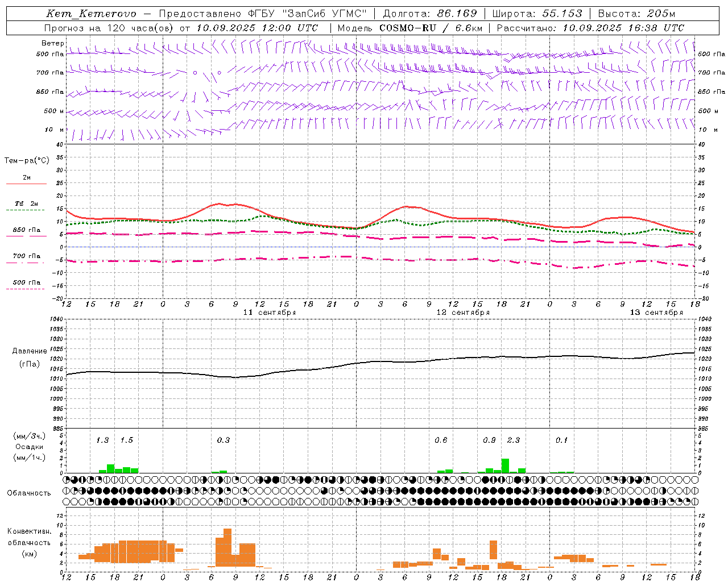The height and width of the screenshot is (582, 728).
Task: Click the 'Td 2м' dew point legend entry
Action: [26, 203]
